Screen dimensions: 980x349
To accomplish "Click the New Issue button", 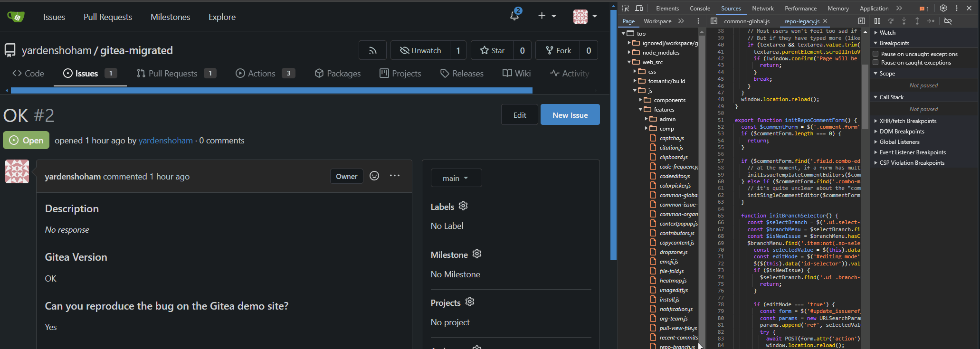I will (x=570, y=115).
